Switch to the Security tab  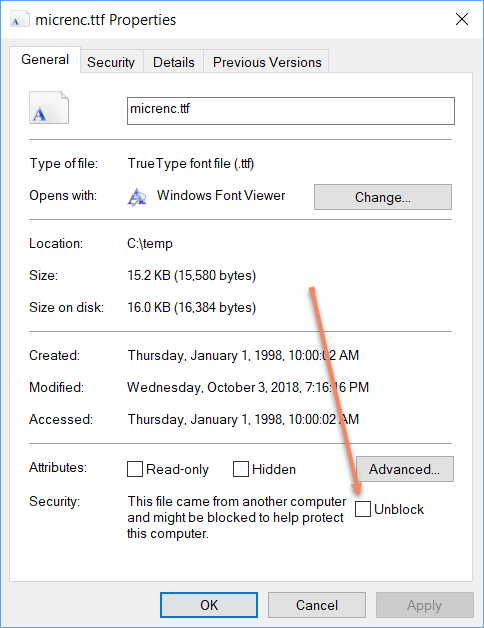pyautogui.click(x=111, y=62)
